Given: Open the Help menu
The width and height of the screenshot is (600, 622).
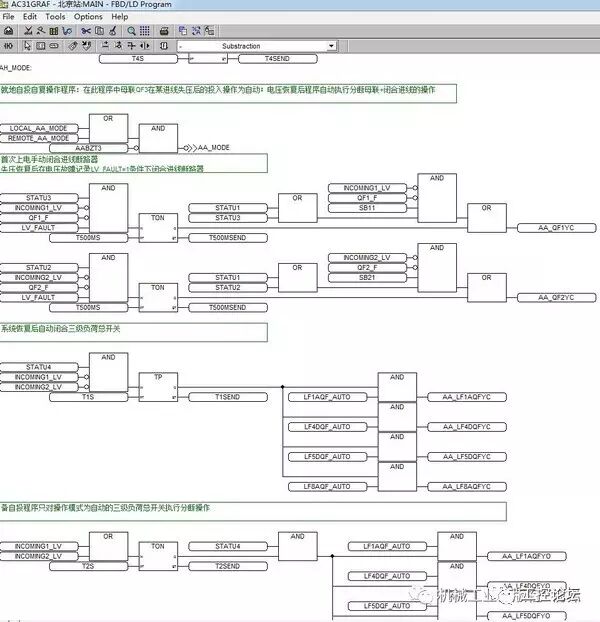Looking at the screenshot, I should pos(120,17).
